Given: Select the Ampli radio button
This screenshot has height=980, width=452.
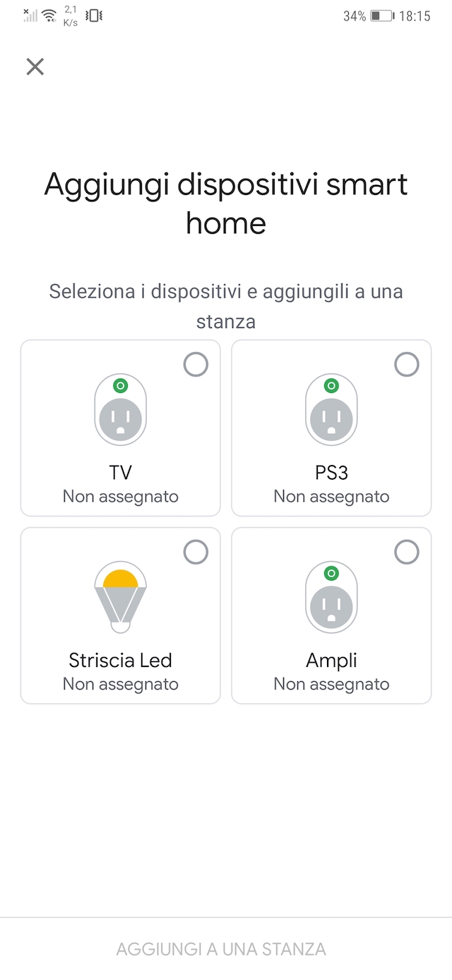Looking at the screenshot, I should [406, 552].
